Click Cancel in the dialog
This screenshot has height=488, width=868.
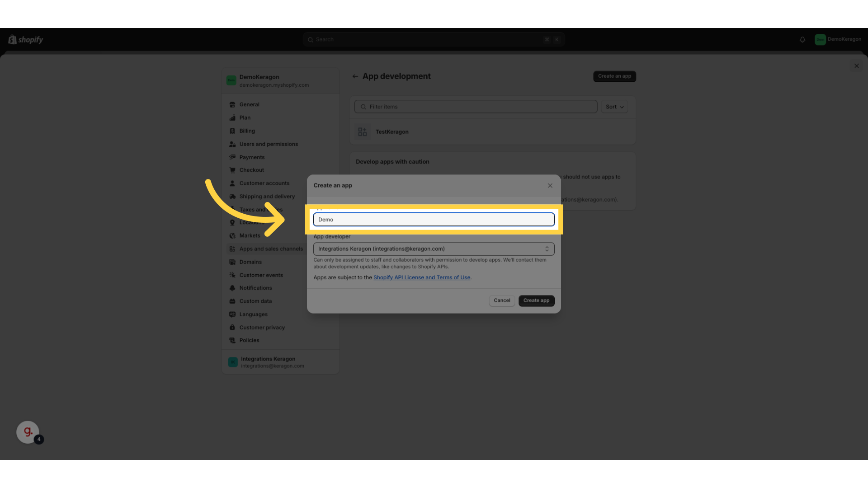click(502, 301)
